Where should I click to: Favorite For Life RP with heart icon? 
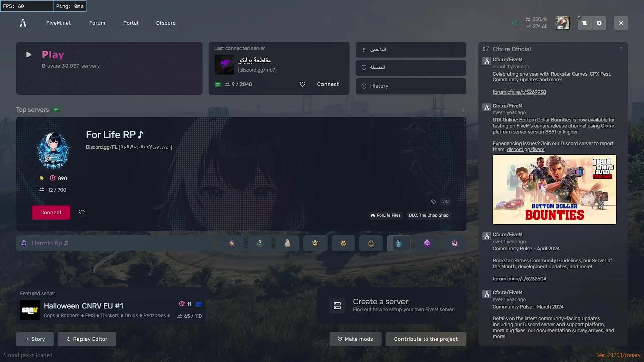82,212
